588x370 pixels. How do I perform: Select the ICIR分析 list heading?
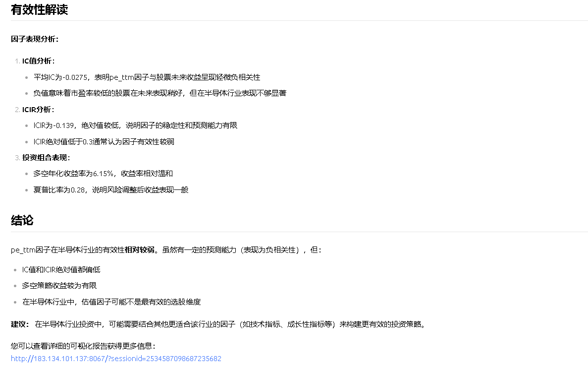click(x=38, y=110)
